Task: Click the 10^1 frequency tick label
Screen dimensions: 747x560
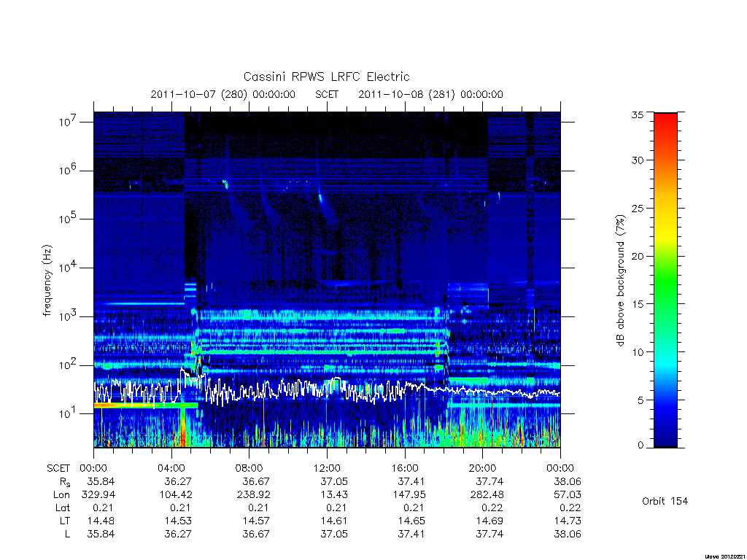Action: click(67, 413)
